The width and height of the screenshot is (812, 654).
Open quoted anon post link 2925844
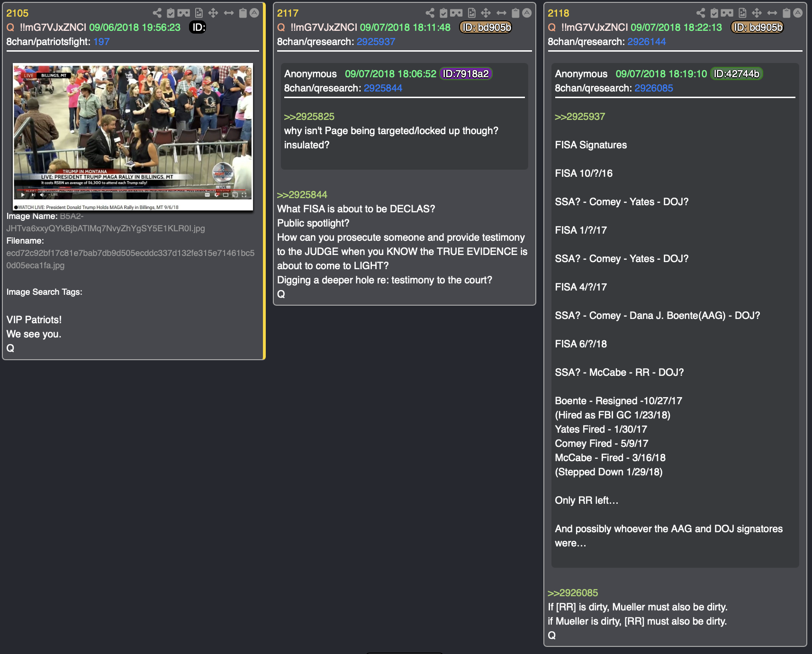(383, 88)
